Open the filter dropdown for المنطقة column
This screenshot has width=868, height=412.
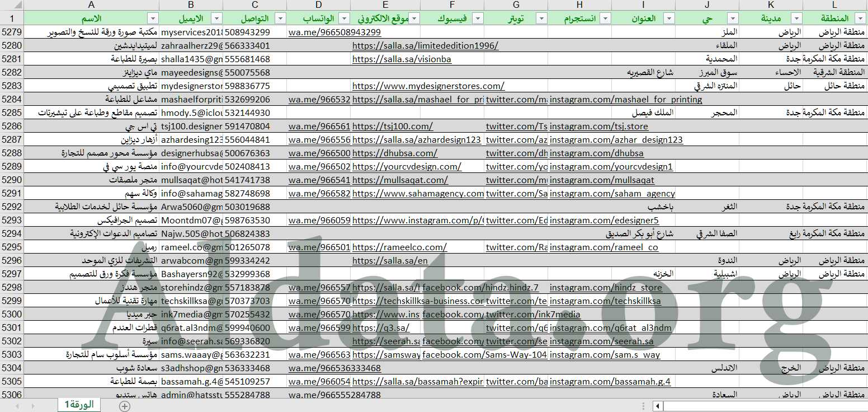tap(860, 18)
